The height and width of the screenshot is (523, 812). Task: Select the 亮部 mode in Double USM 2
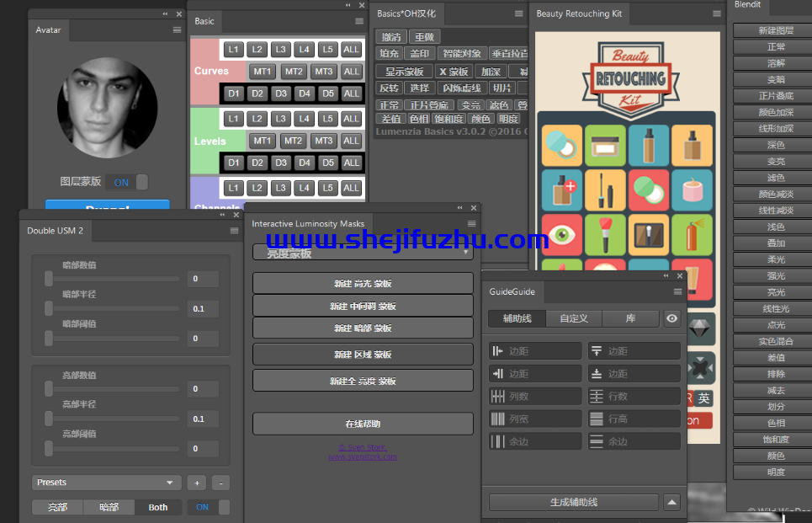coord(57,507)
